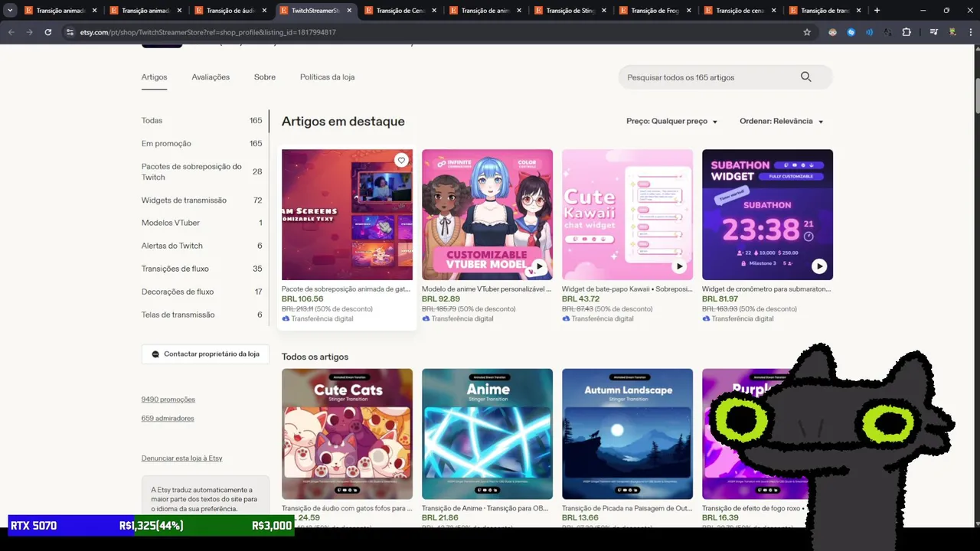Switch to the Artigos tab
Screen dimensions: 980x551
click(154, 77)
